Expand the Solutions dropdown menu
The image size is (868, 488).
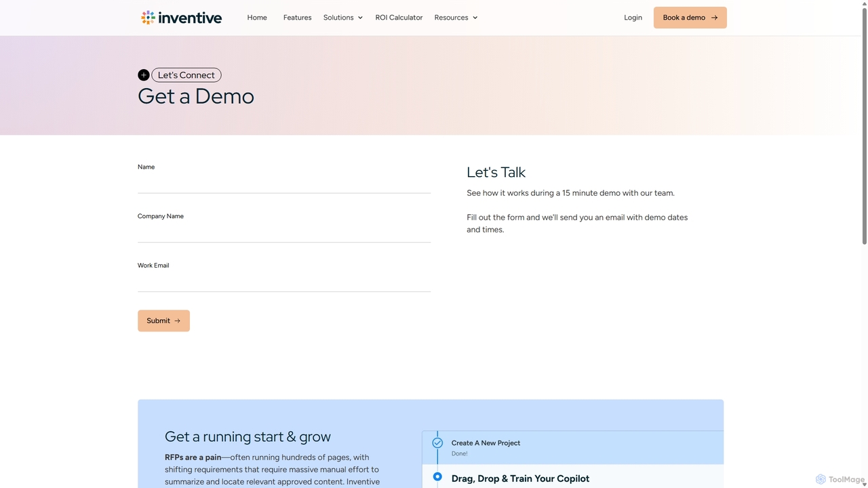(343, 18)
